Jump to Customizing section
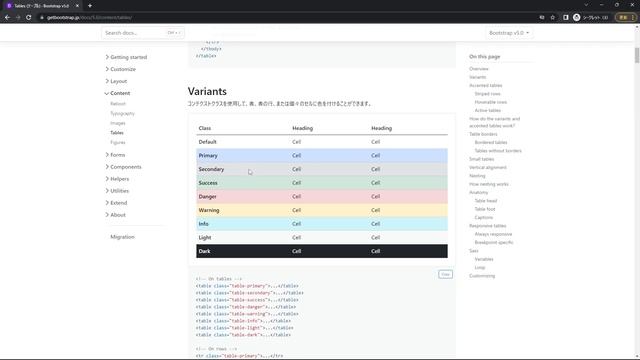Viewport: 640px width, 360px height. point(482,276)
